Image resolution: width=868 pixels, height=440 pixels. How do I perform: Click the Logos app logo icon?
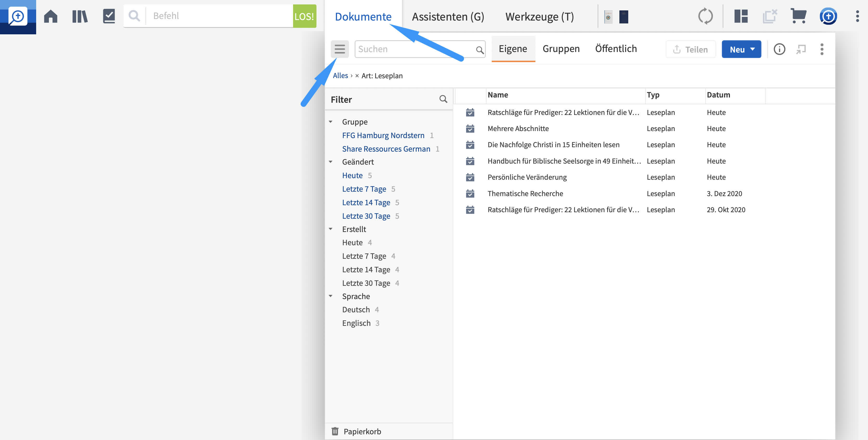(x=17, y=16)
